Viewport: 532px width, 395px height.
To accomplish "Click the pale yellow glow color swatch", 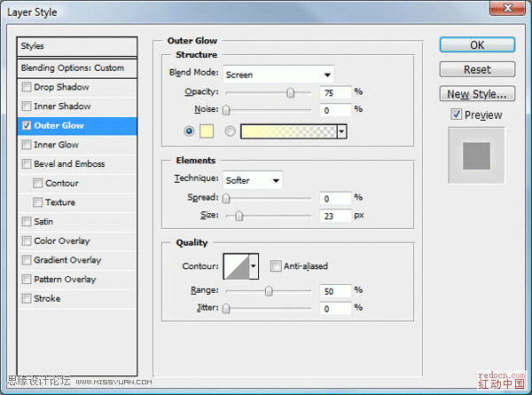I will point(207,131).
